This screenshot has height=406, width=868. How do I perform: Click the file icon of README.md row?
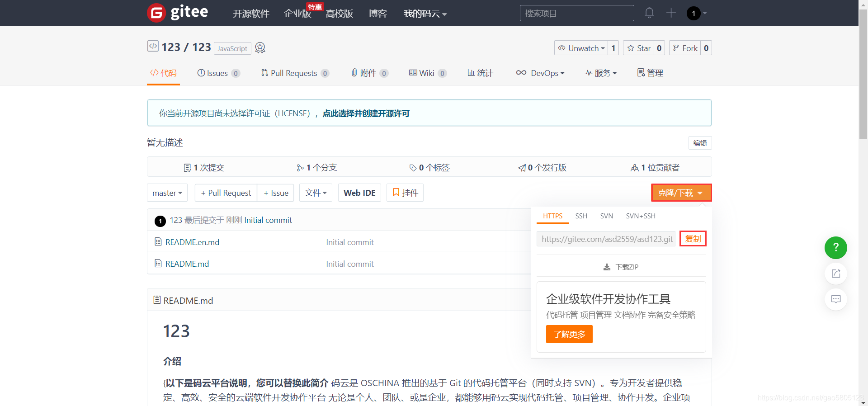pyautogui.click(x=158, y=264)
